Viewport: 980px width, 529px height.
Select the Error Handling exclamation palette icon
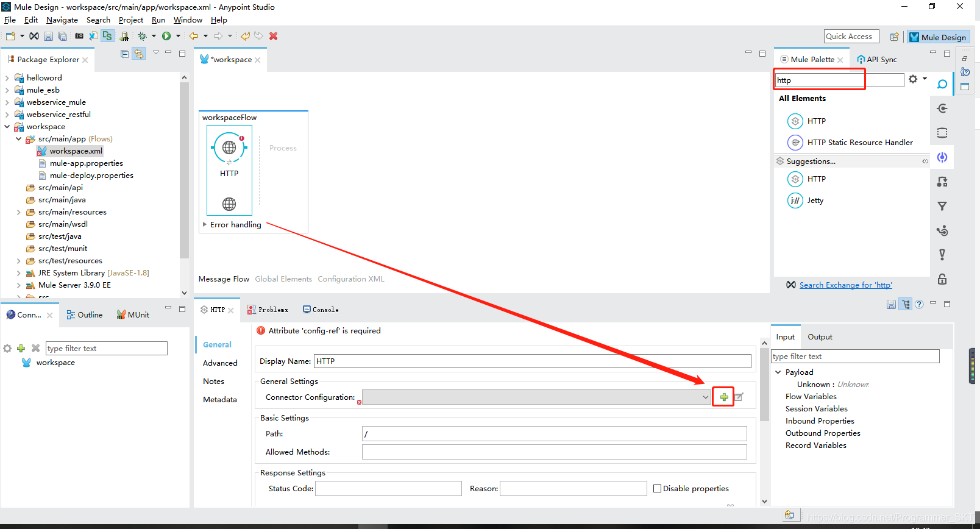click(942, 255)
